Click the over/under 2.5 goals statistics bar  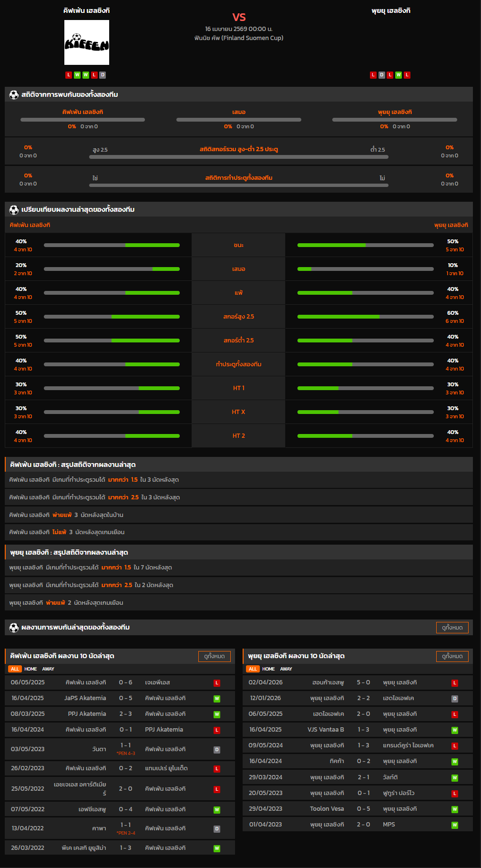pyautogui.click(x=238, y=157)
